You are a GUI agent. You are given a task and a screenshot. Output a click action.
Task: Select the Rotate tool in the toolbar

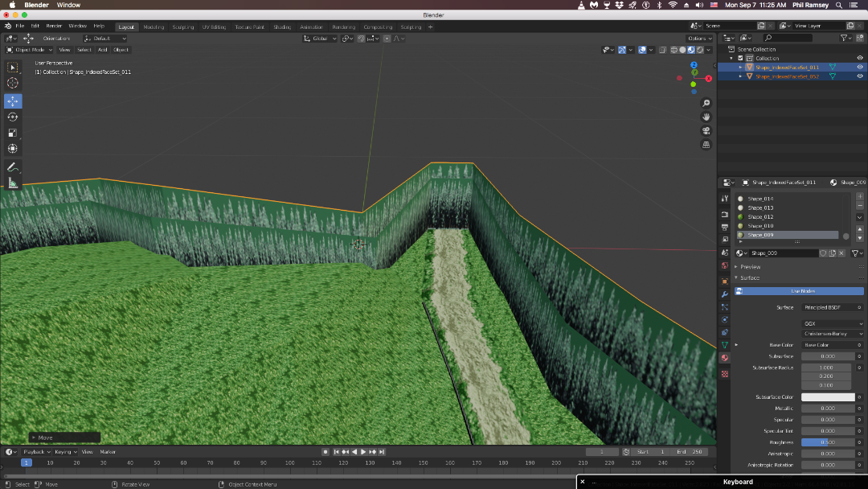point(13,117)
